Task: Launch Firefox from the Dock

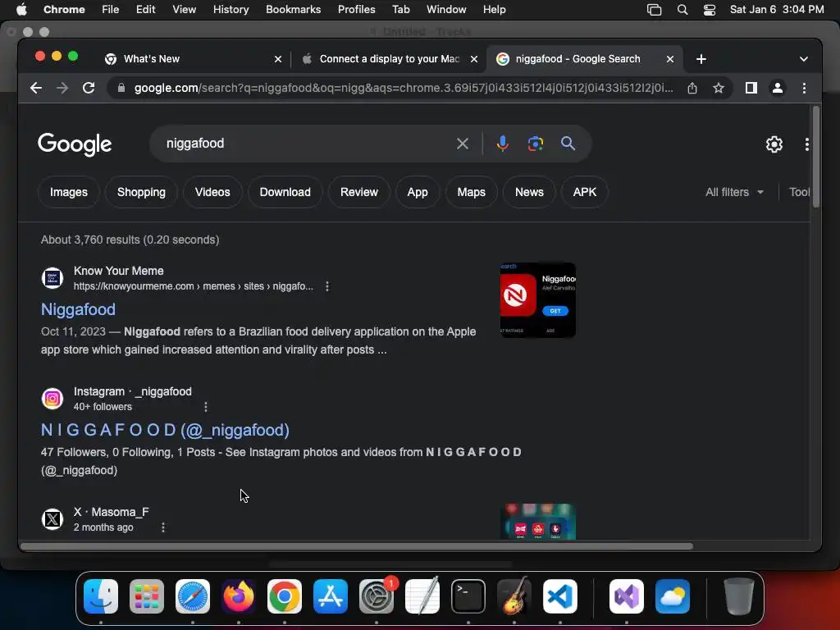Action: [x=239, y=596]
